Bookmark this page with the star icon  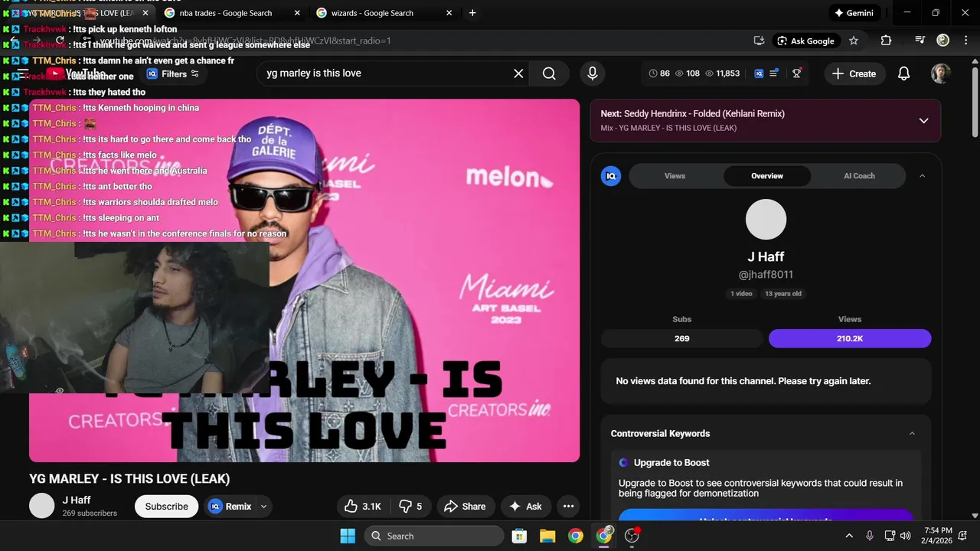(x=854, y=41)
